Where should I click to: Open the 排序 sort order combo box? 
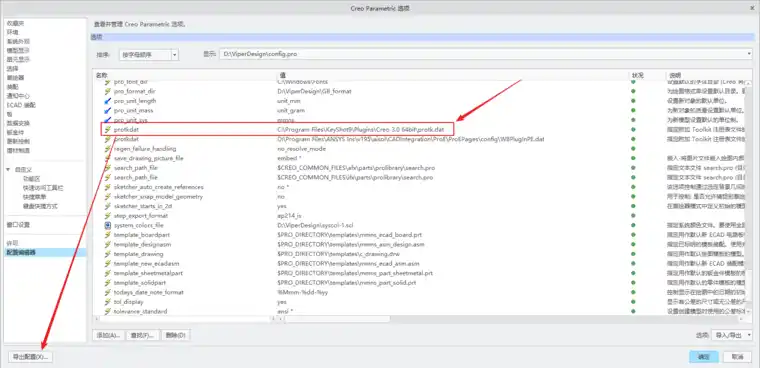pos(149,55)
